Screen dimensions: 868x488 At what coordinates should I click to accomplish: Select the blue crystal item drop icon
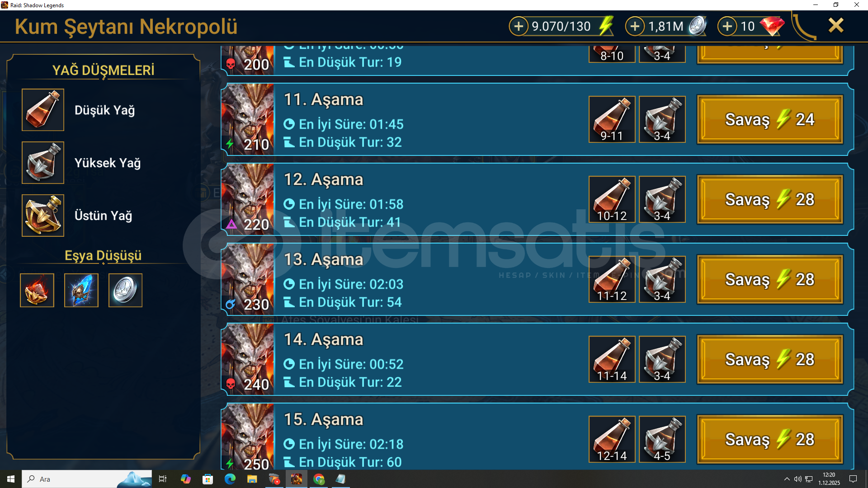pyautogui.click(x=81, y=290)
